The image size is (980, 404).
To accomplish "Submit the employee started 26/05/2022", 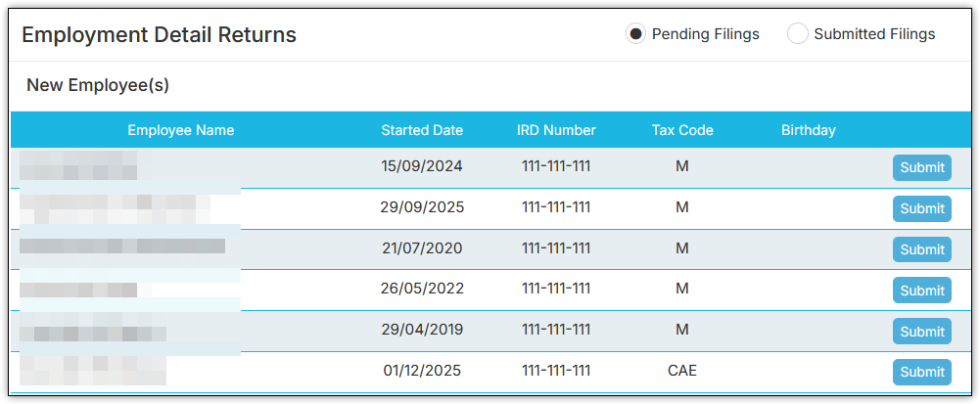I will pyautogui.click(x=921, y=291).
